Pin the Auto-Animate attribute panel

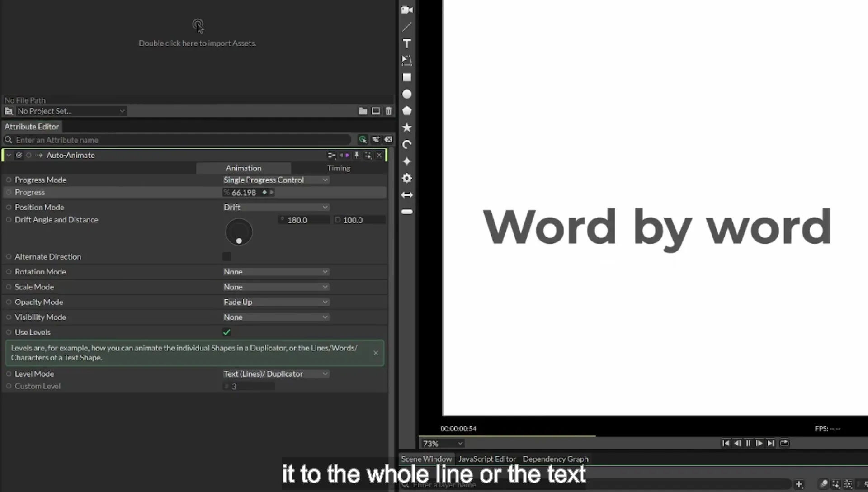[356, 155]
